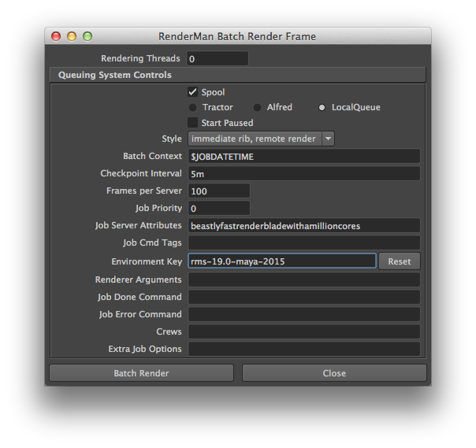This screenshot has width=476, height=448.
Task: Click the Rendering Threads input field
Action: tap(218, 58)
